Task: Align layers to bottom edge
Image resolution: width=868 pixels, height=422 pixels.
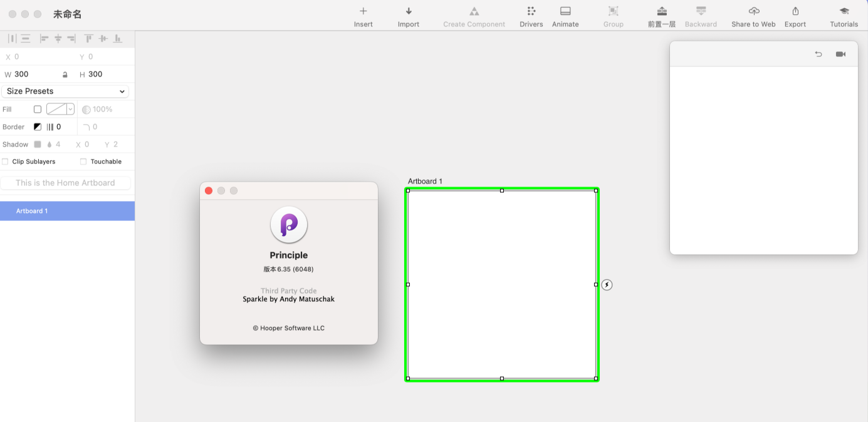Action: (117, 39)
